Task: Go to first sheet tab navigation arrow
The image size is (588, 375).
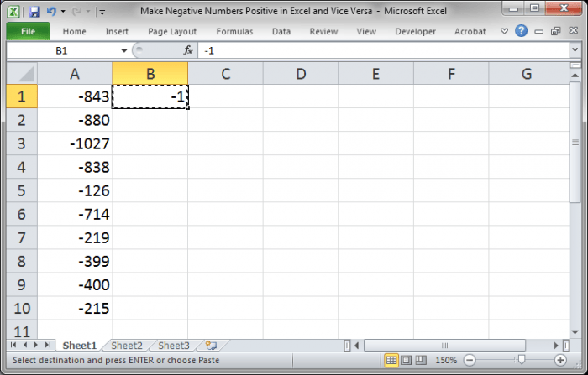Action: pos(13,345)
